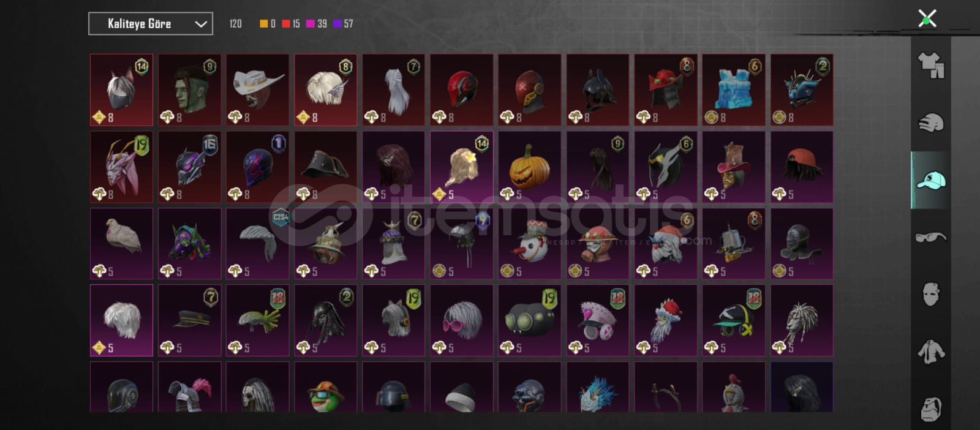Select the cap headwear category tab
980x430 pixels.
tap(930, 180)
